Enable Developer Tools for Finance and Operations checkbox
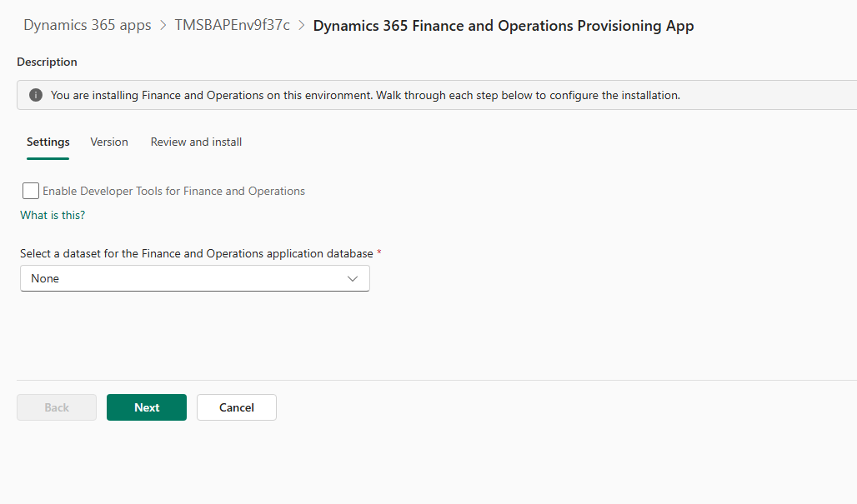857x504 pixels. pyautogui.click(x=31, y=191)
